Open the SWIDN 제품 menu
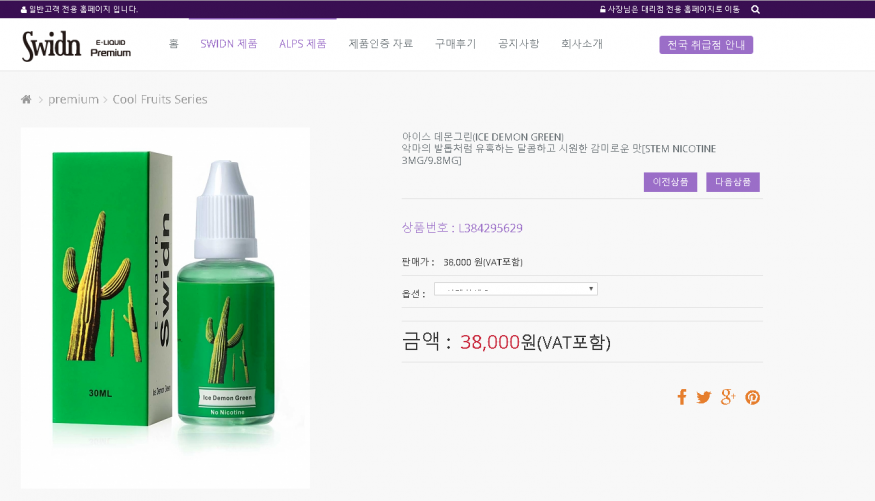The width and height of the screenshot is (875, 501). (x=229, y=44)
